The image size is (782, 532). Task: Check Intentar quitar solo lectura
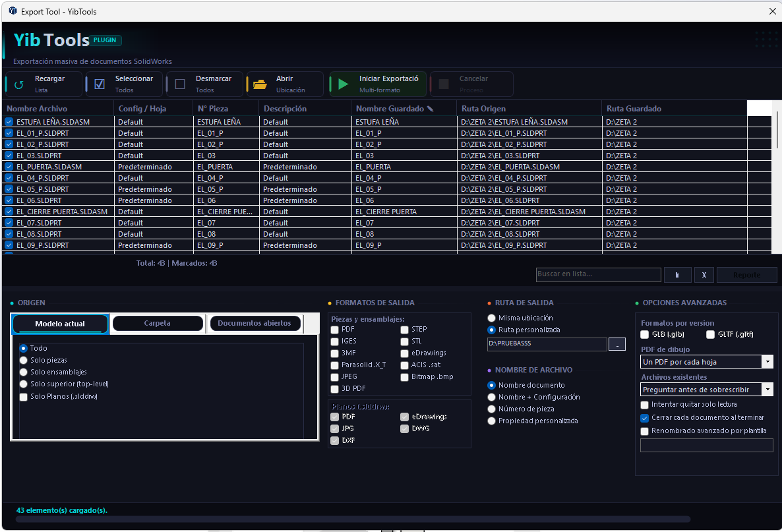pos(645,405)
